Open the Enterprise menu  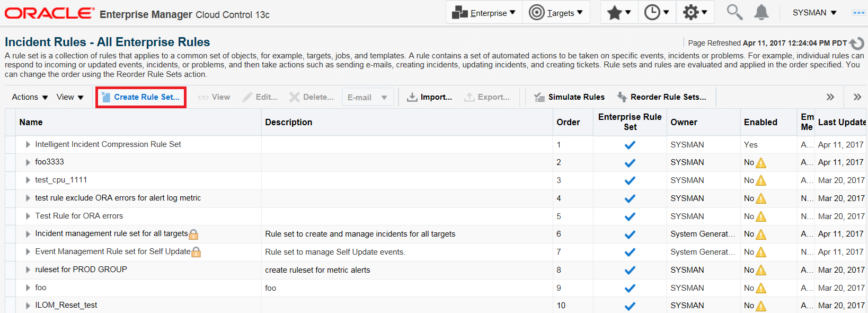[484, 13]
